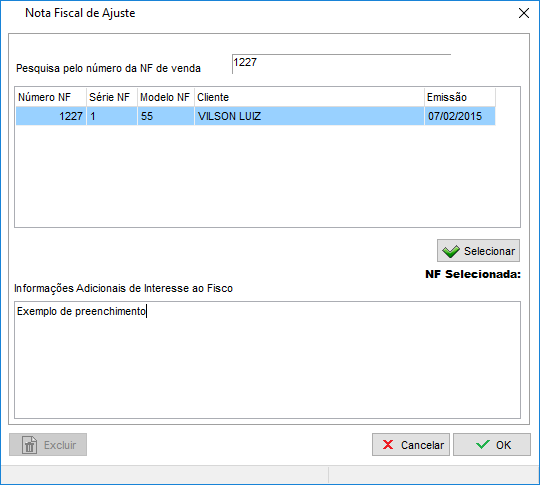This screenshot has width=540, height=485.
Task: Close the Nota Fiscal de Ajuste dialog
Action: coord(524,13)
